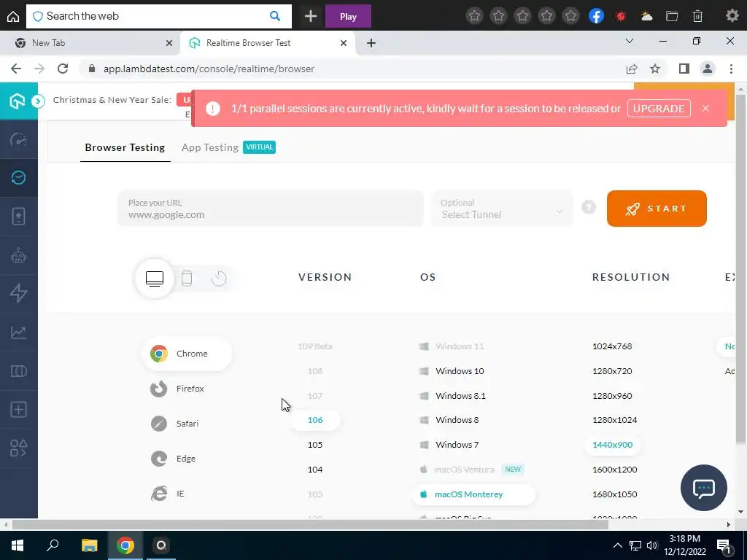The height and width of the screenshot is (560, 747).
Task: Select Windows 10 OS
Action: click(451, 371)
